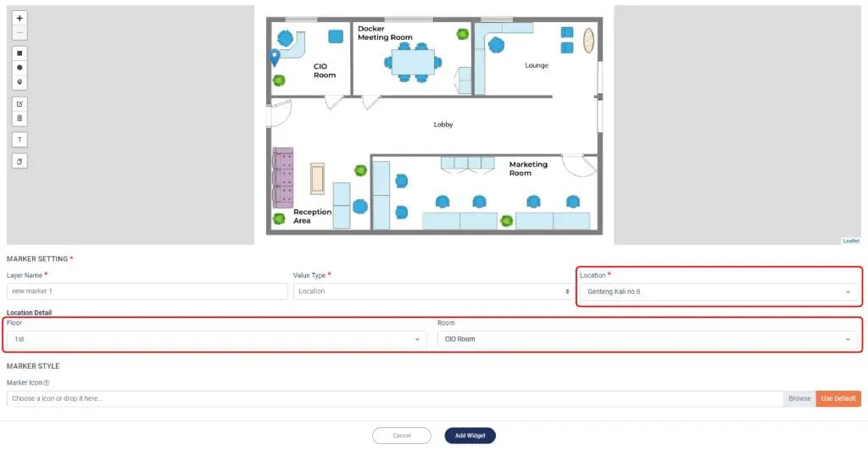Viewport: 868px width, 450px height.
Task: Zoom in on the floor plan map
Action: click(x=19, y=18)
